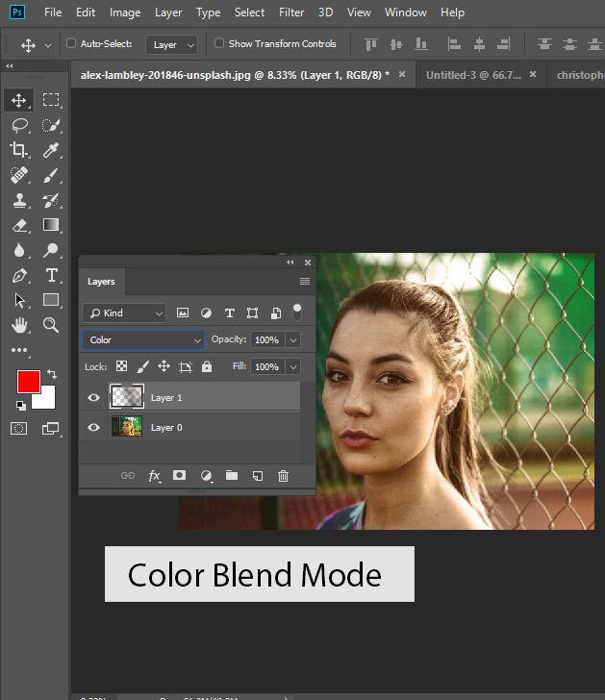The width and height of the screenshot is (605, 700).
Task: Select the Rectangular Marquee tool
Action: tap(50, 100)
